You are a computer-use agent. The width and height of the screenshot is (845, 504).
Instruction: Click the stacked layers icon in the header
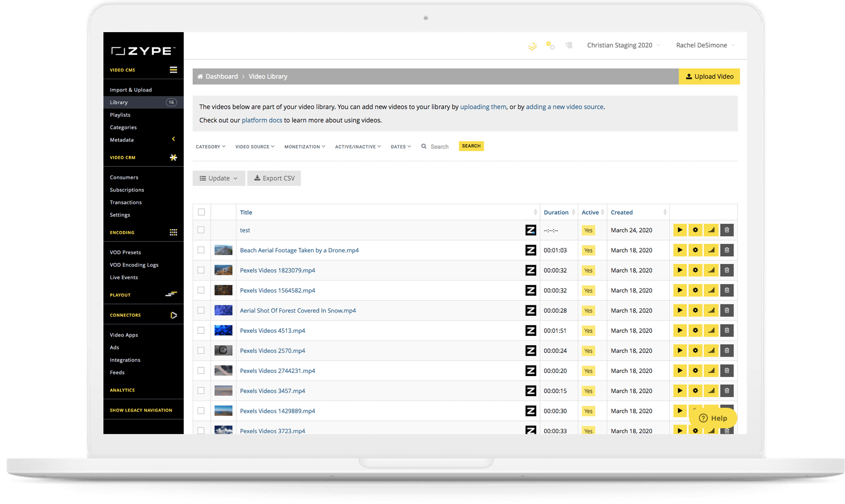point(533,45)
